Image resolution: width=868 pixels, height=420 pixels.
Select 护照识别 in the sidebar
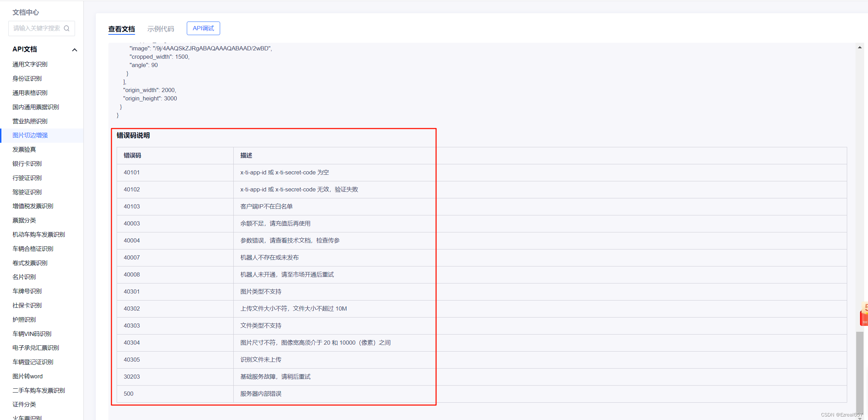24,319
